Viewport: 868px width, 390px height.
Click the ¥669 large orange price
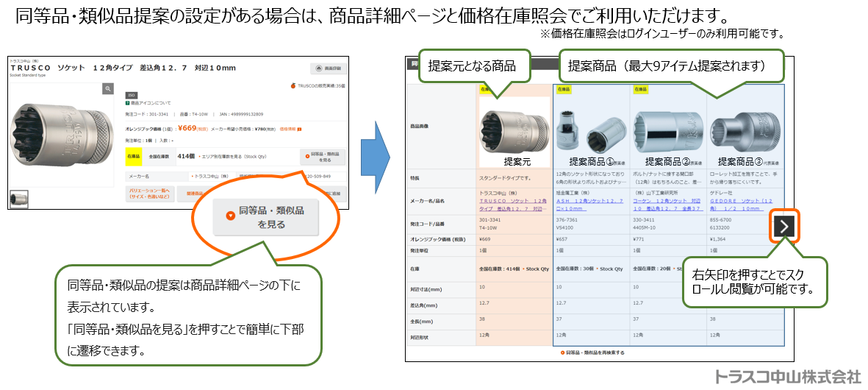coord(187,129)
